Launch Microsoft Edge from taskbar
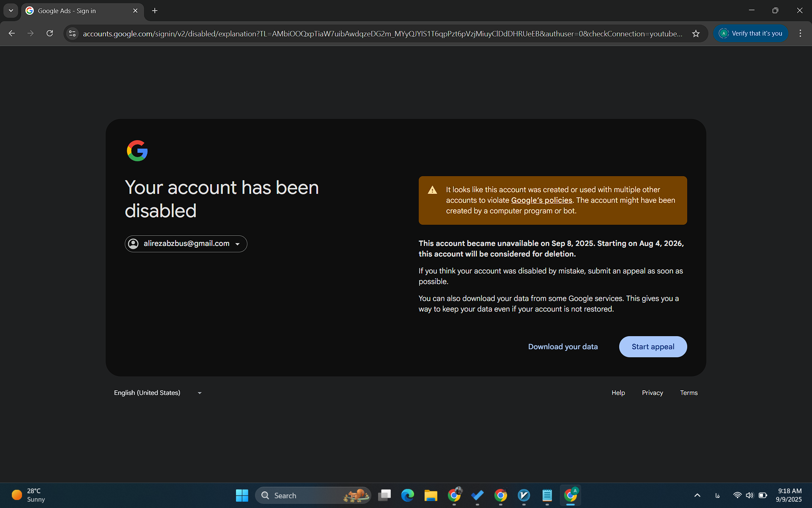Screen dimensions: 812x508 point(408,495)
